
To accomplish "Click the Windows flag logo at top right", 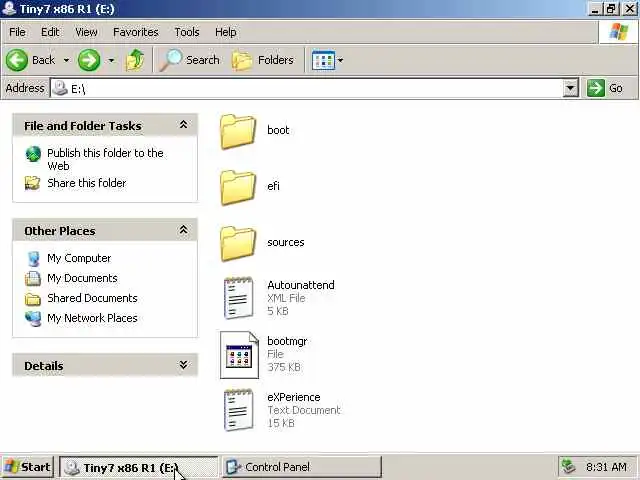I will tap(619, 31).
